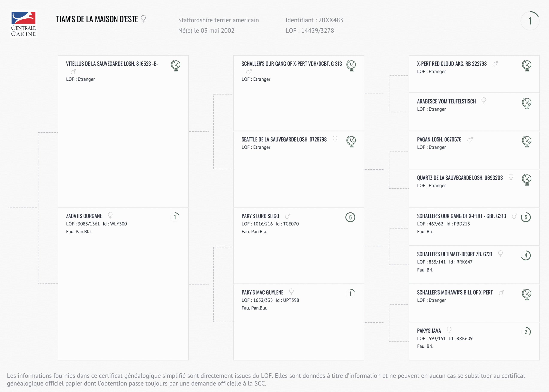The height and width of the screenshot is (392, 549).
Task: Click the circled 4 badge for Schaller's Ultimate-Desire
Action: [x=526, y=255]
